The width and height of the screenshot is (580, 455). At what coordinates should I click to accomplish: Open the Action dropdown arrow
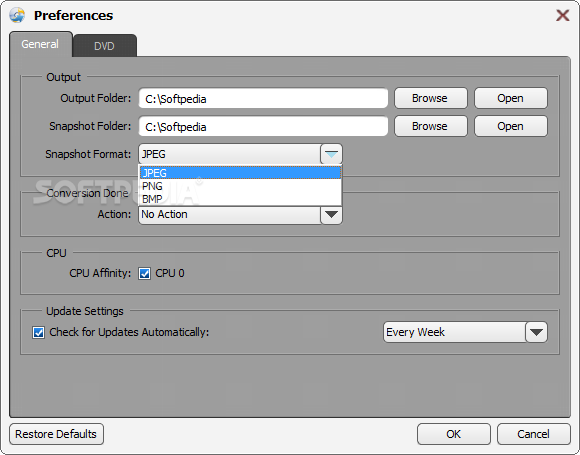[331, 214]
